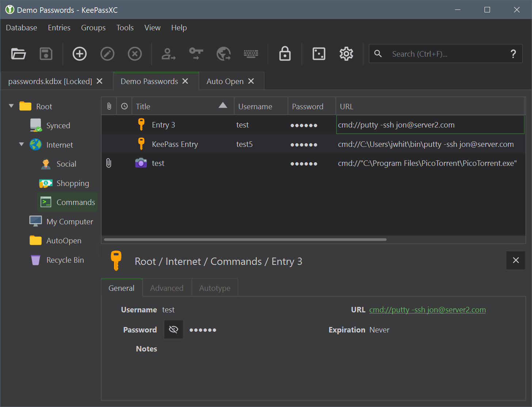Switch to the Auto Open tab
532x407 pixels.
tap(225, 81)
